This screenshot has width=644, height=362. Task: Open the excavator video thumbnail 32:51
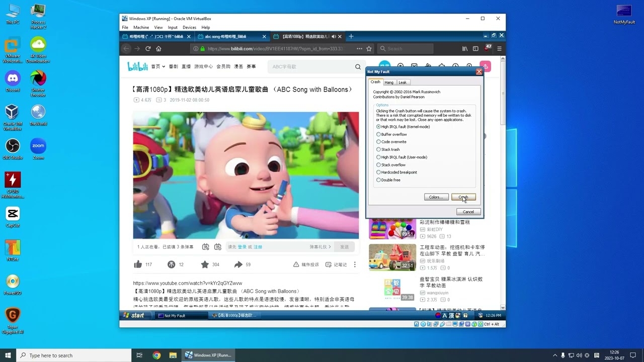click(392, 257)
